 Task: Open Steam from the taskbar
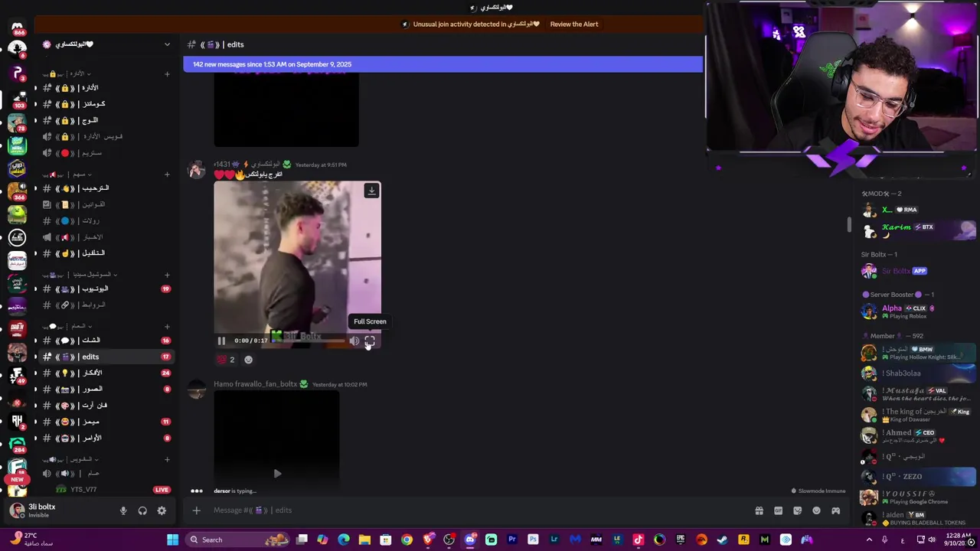(x=722, y=540)
